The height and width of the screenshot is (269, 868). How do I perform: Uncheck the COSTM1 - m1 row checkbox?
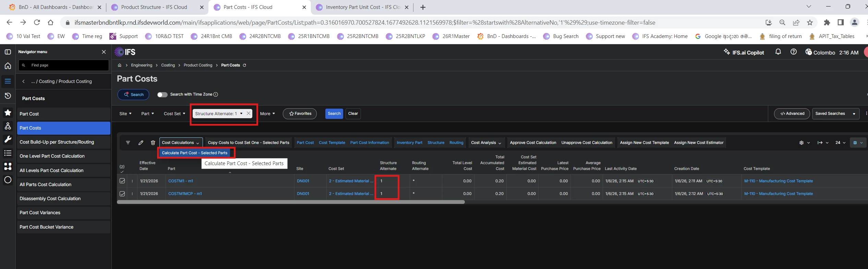[x=122, y=181]
